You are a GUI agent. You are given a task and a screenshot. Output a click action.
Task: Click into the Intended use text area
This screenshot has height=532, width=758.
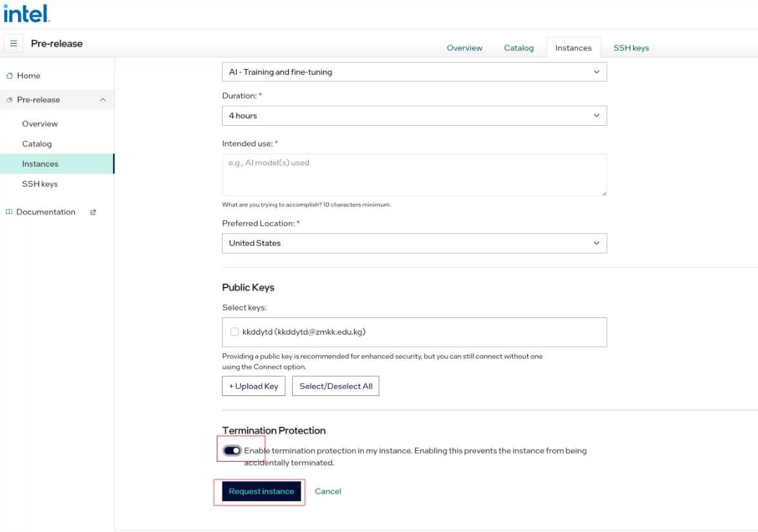(x=414, y=175)
